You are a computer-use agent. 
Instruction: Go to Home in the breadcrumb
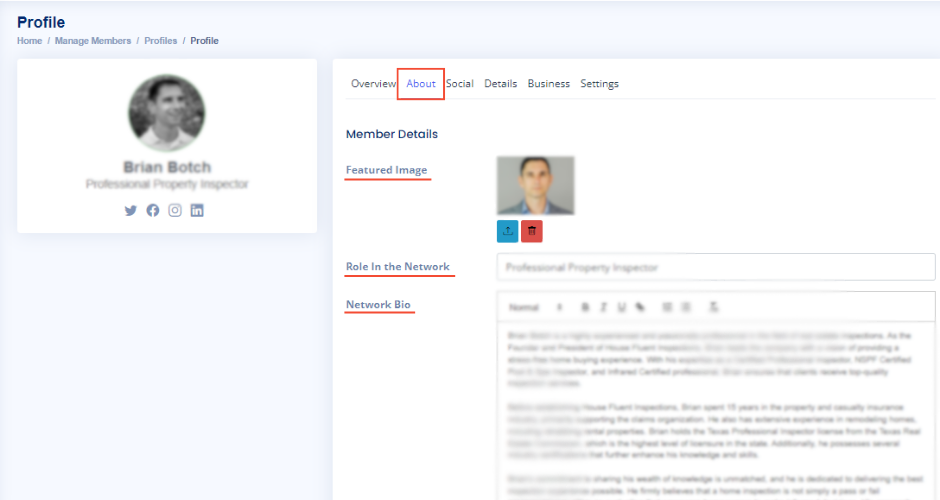point(29,41)
